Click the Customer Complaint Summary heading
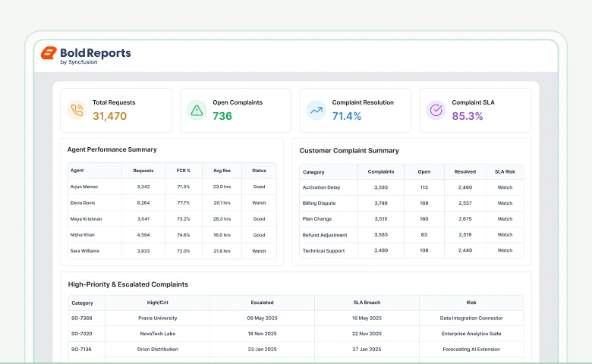Screen dimensions: 592x364 tap(349, 150)
